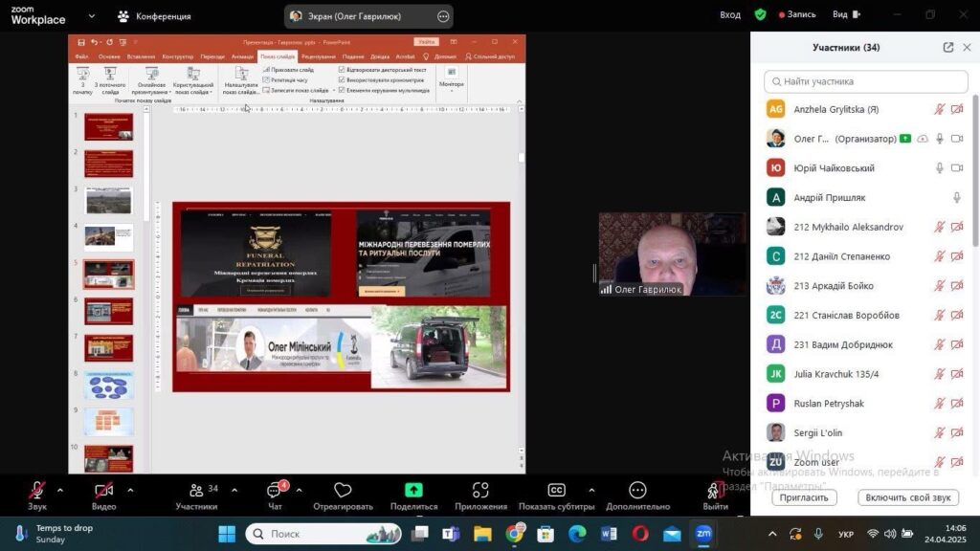Open the Вид view layout menu
The width and height of the screenshot is (980, 551).
pyautogui.click(x=844, y=15)
